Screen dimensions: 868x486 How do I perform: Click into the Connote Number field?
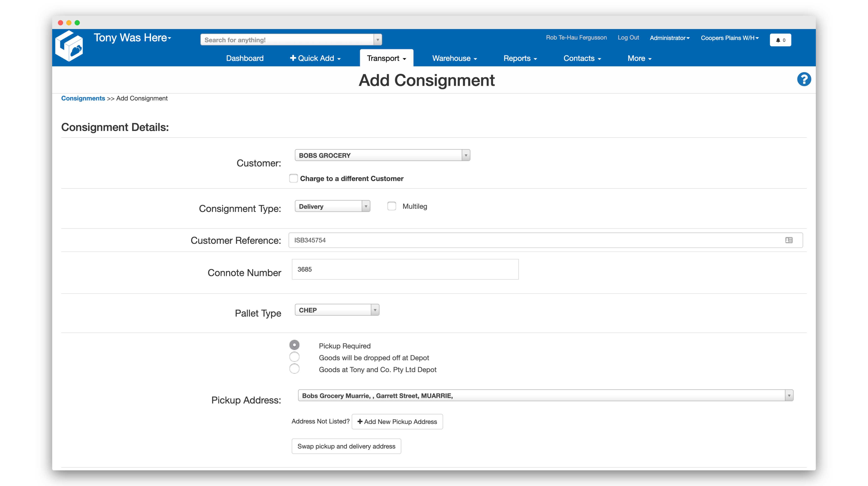point(405,269)
